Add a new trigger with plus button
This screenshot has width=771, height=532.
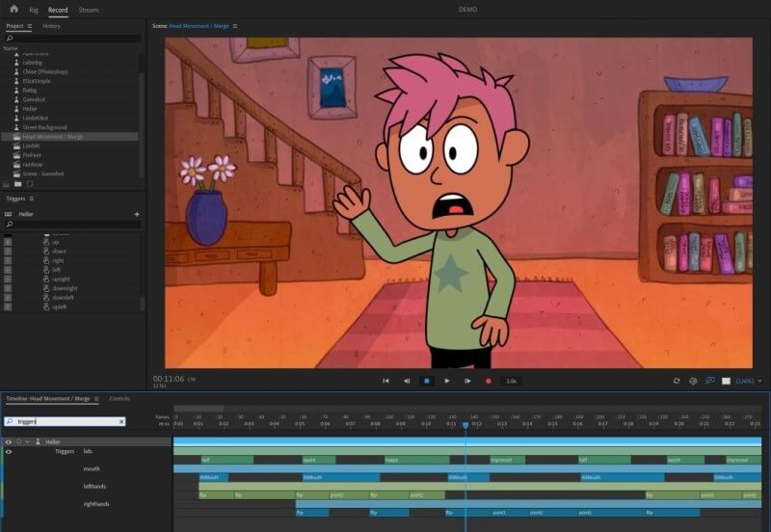coord(137,214)
